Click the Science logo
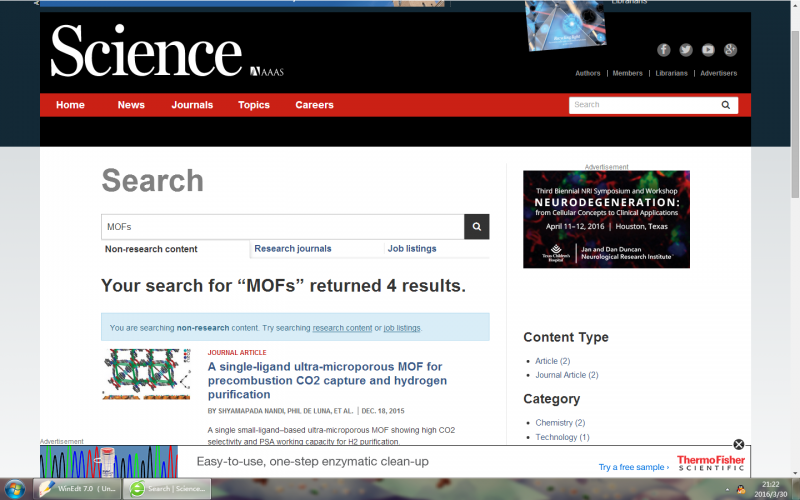800x500 pixels. point(146,51)
